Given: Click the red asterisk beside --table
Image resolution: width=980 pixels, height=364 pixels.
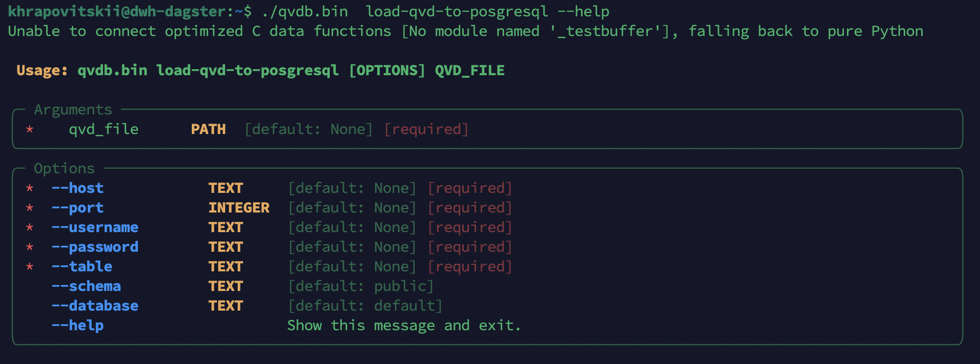Looking at the screenshot, I should pos(30,267).
